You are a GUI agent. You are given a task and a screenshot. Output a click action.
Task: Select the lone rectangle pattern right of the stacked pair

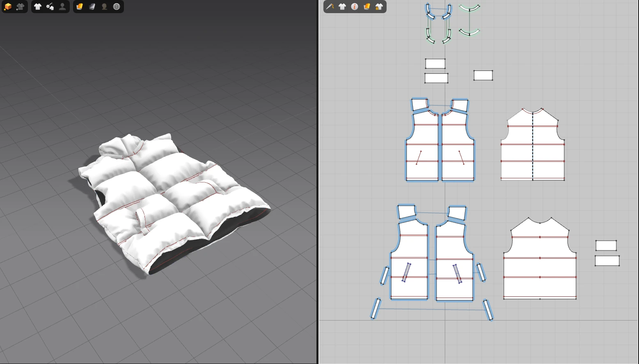(x=483, y=75)
